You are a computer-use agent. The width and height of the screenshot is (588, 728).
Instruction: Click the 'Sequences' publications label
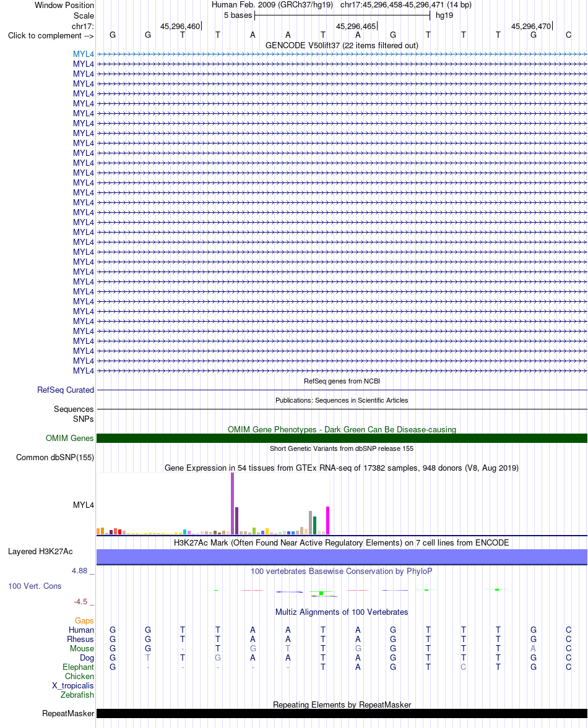coord(74,409)
